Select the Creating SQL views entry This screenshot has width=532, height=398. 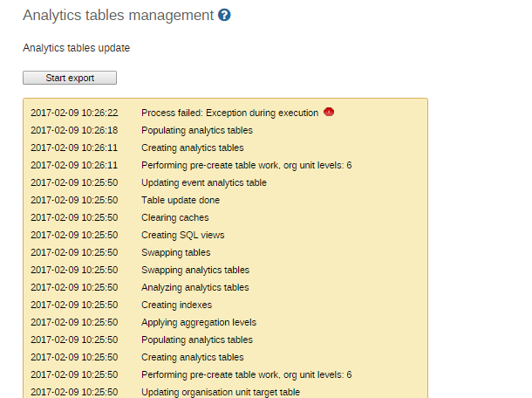[x=183, y=235]
